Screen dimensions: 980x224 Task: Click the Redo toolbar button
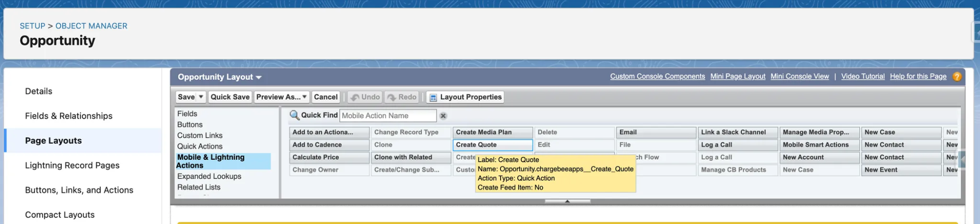tap(402, 97)
